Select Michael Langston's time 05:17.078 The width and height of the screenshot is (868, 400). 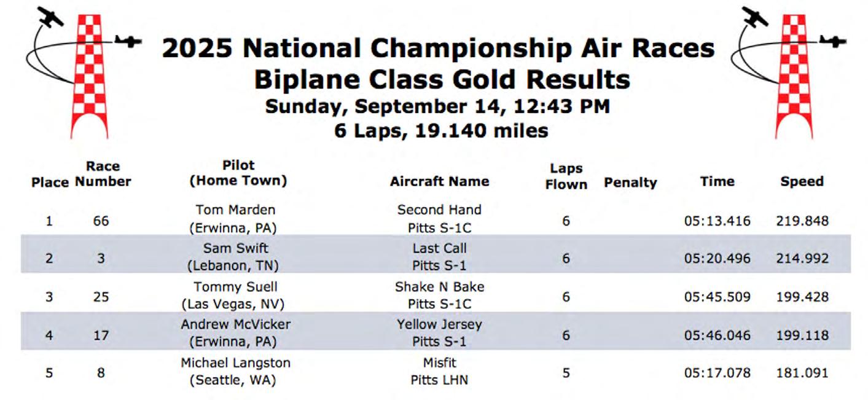tap(717, 372)
